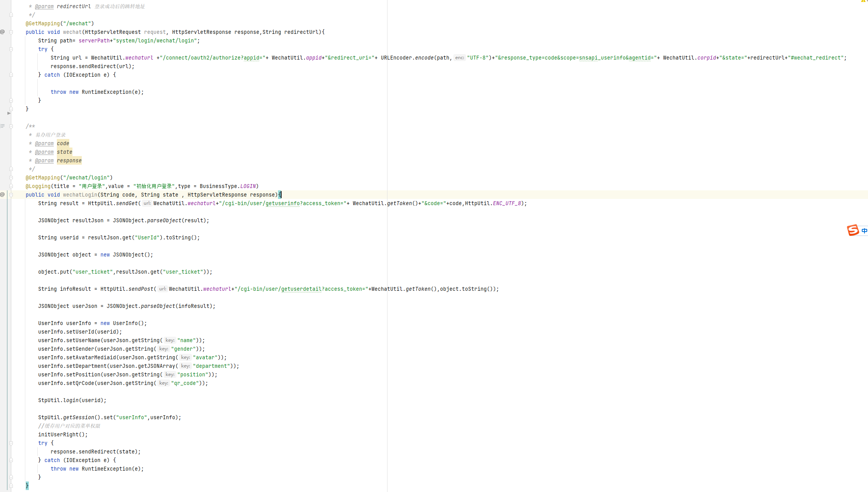
Task: Click the gutter annotation icon beside wechat method
Action: [x=2, y=32]
